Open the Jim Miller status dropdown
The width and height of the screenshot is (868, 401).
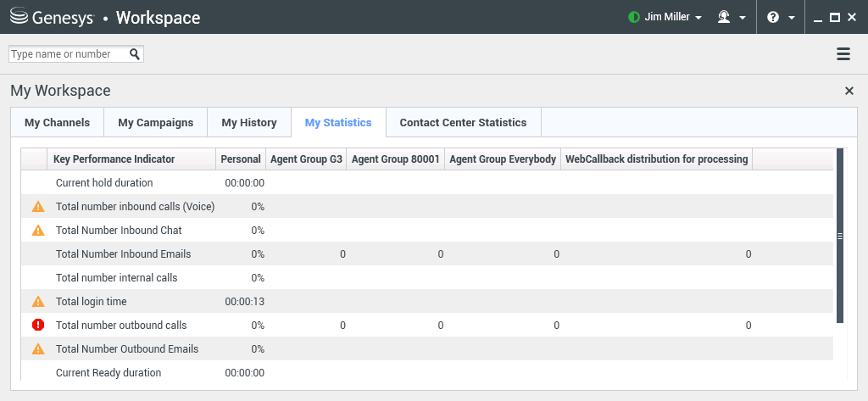(x=665, y=17)
